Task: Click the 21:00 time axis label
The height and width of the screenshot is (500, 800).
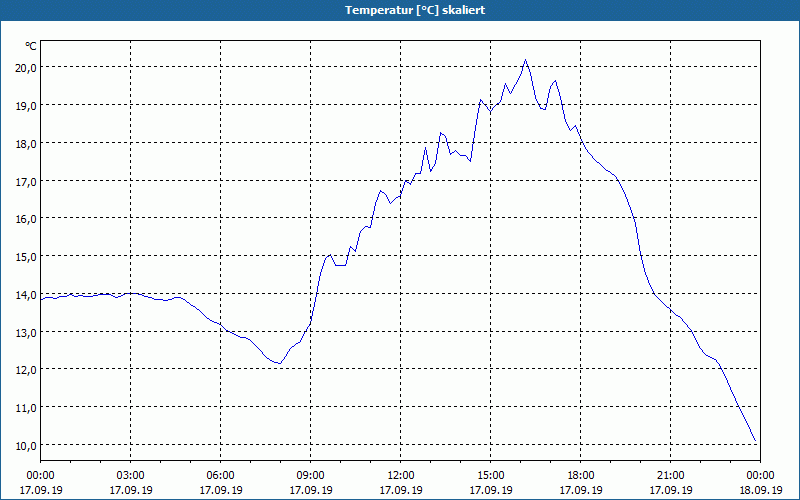Action: pos(670,476)
